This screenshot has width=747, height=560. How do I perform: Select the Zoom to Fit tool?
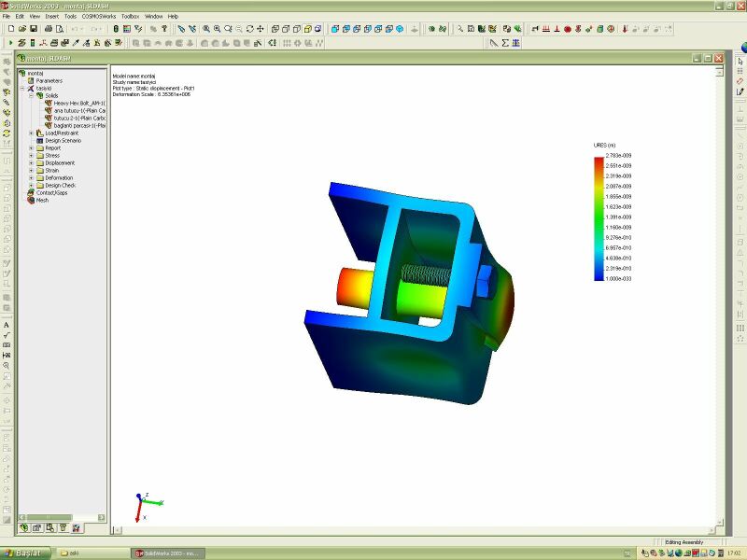[206, 29]
